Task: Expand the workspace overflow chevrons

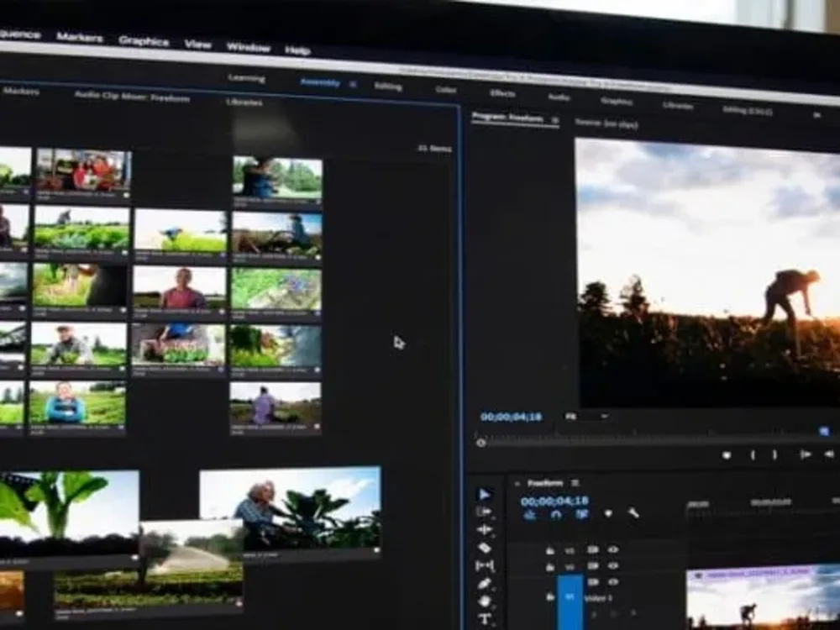Action: click(x=817, y=114)
